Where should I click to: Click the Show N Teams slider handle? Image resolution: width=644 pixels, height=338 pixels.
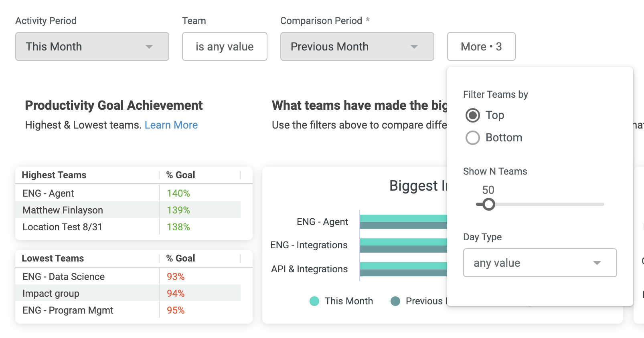pos(488,204)
